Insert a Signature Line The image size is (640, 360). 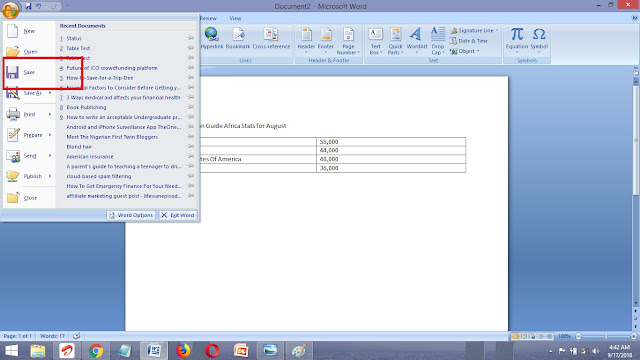click(474, 31)
